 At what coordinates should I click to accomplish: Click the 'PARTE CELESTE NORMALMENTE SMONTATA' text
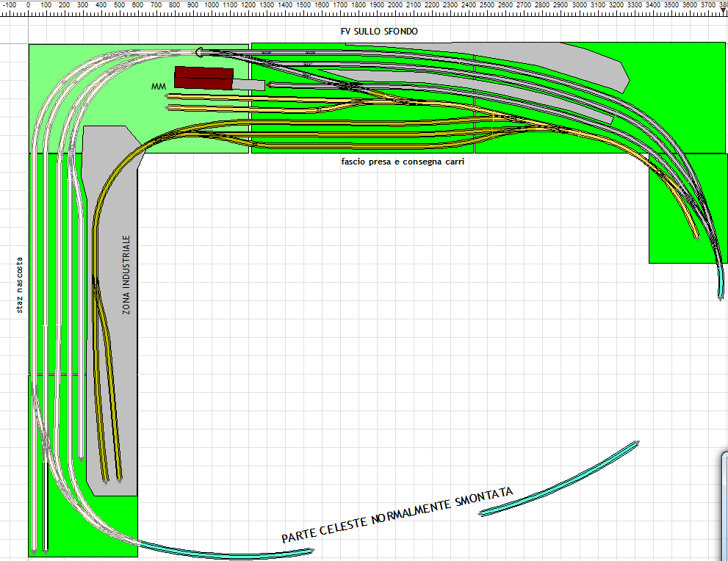tap(397, 515)
